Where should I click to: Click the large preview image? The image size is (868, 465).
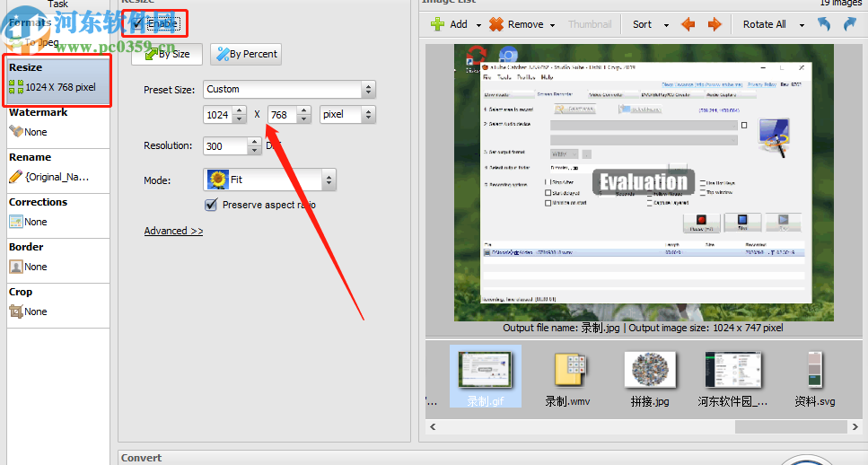coord(644,183)
